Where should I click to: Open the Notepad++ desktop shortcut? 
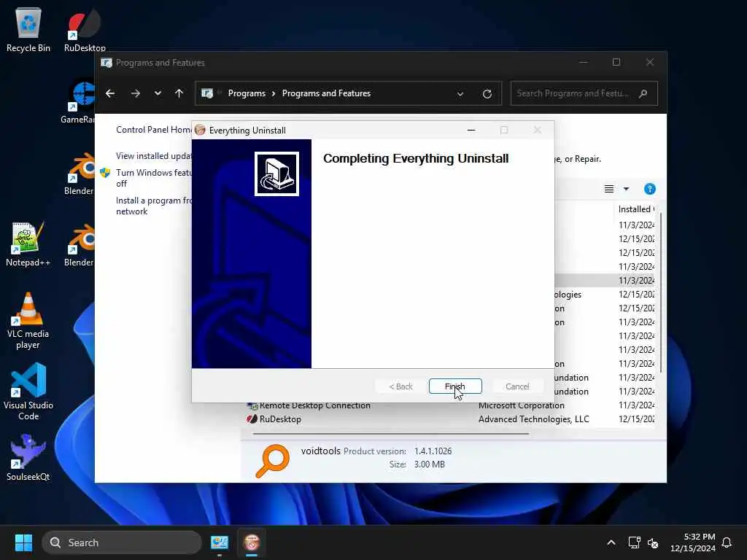(x=28, y=244)
